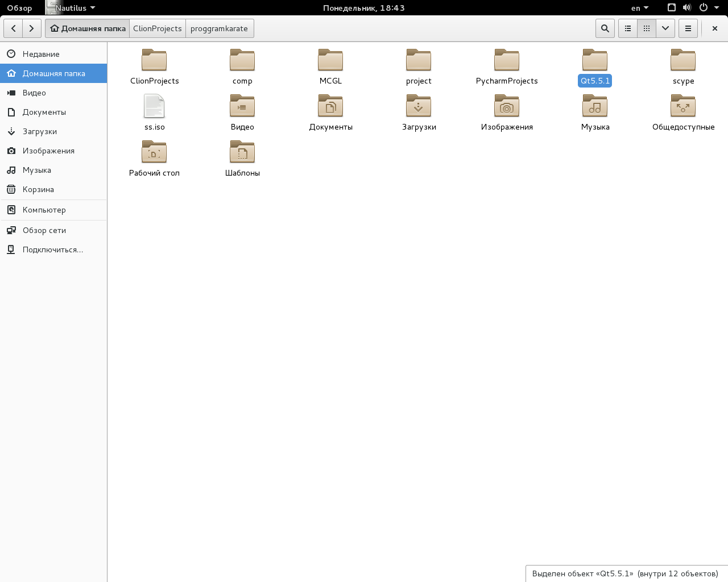Select the Видео folder in file grid
The image size is (728, 582).
242,113
